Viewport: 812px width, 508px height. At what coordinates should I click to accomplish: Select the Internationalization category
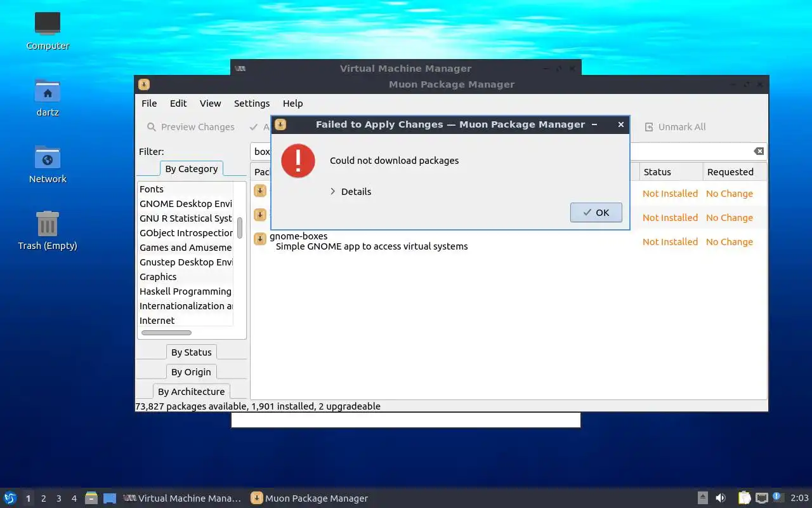[185, 306]
